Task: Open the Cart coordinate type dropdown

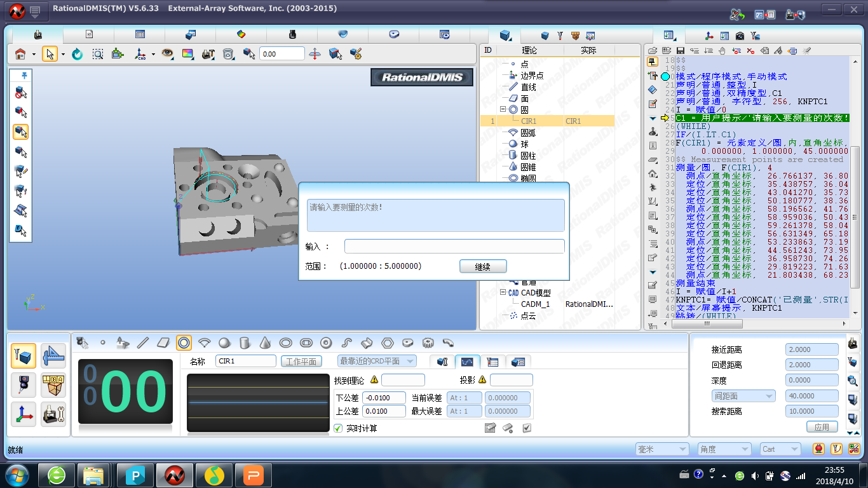Action: coord(781,449)
